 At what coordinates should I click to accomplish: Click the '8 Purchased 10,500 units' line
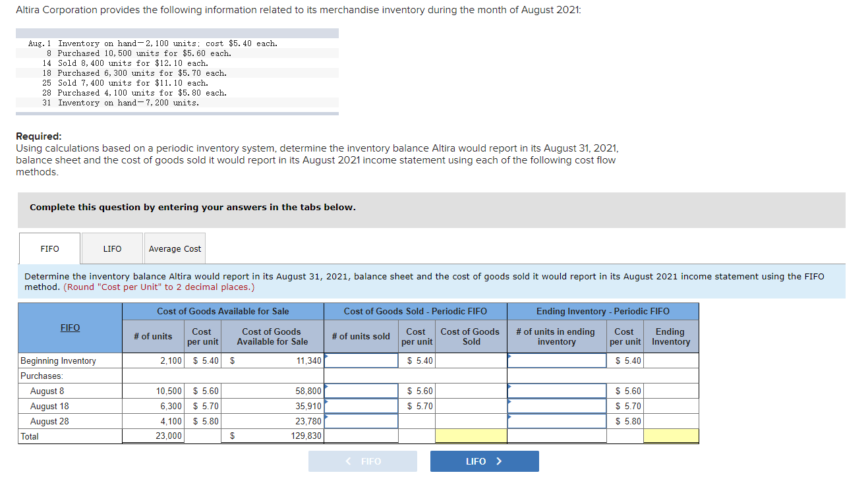click(x=139, y=53)
